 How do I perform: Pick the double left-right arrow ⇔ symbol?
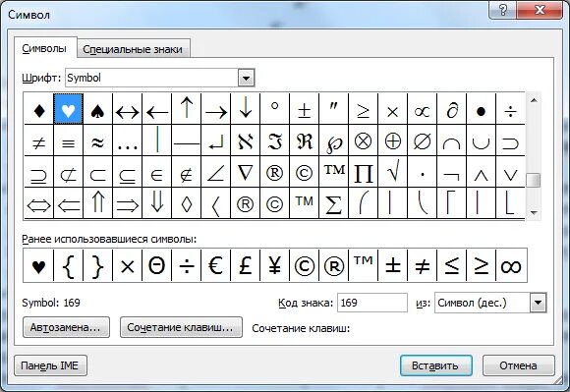(39, 203)
